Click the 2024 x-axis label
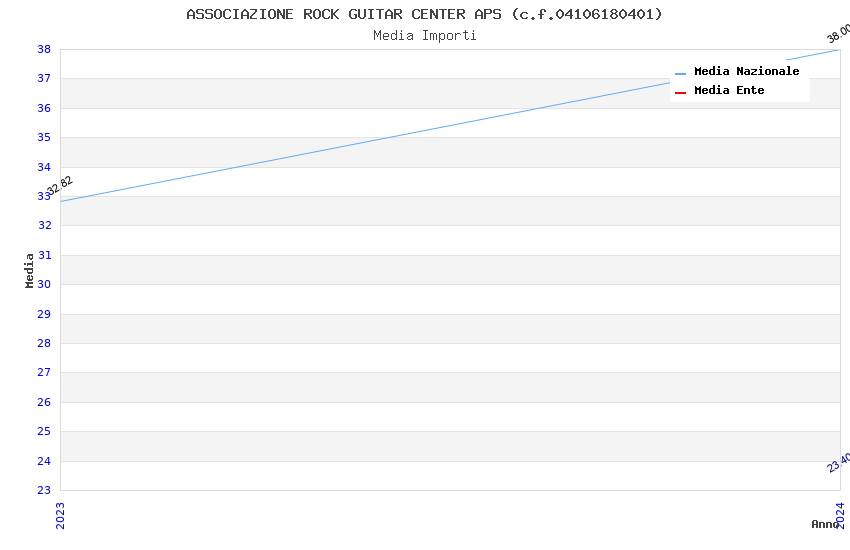Viewport: 850px width, 550px height. [840, 515]
